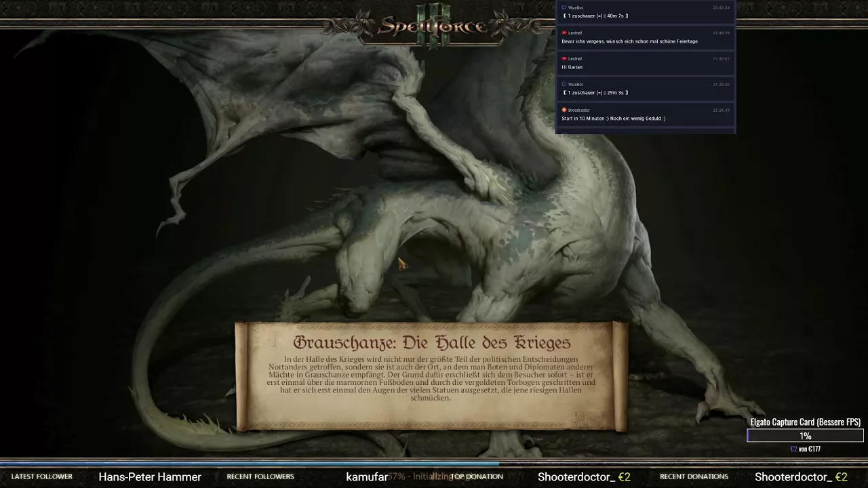Click the follower name 'kamufar' in the ticker
Image resolution: width=868 pixels, height=488 pixels.
tap(367, 477)
